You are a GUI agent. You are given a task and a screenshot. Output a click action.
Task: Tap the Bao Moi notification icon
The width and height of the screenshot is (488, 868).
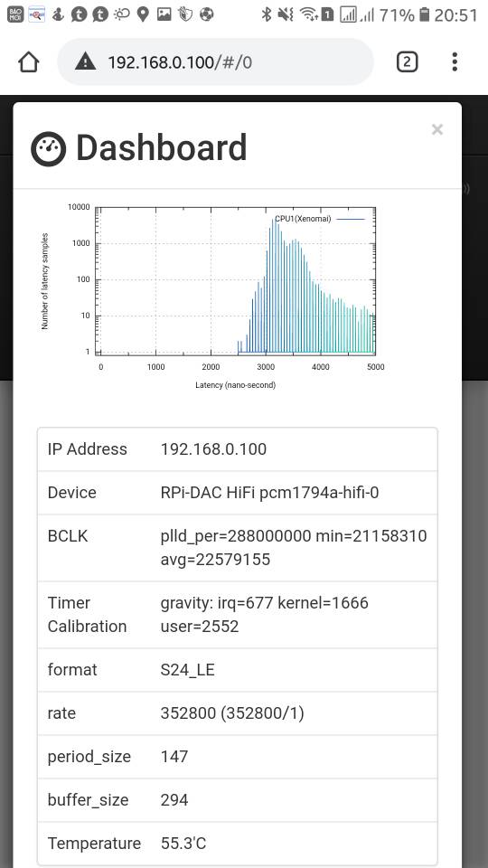pos(15,14)
